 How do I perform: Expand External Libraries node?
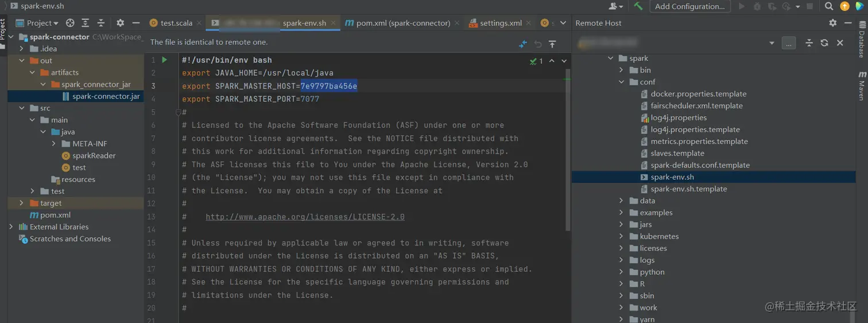pyautogui.click(x=11, y=227)
